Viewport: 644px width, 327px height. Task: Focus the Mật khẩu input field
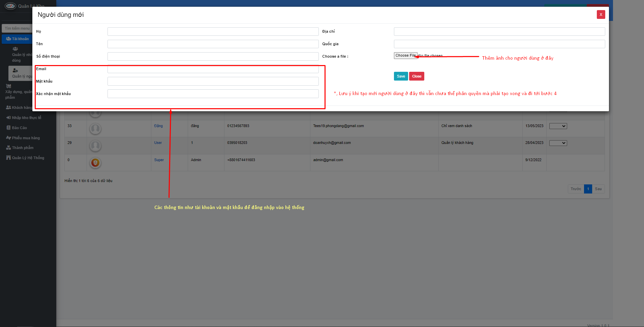213,81
